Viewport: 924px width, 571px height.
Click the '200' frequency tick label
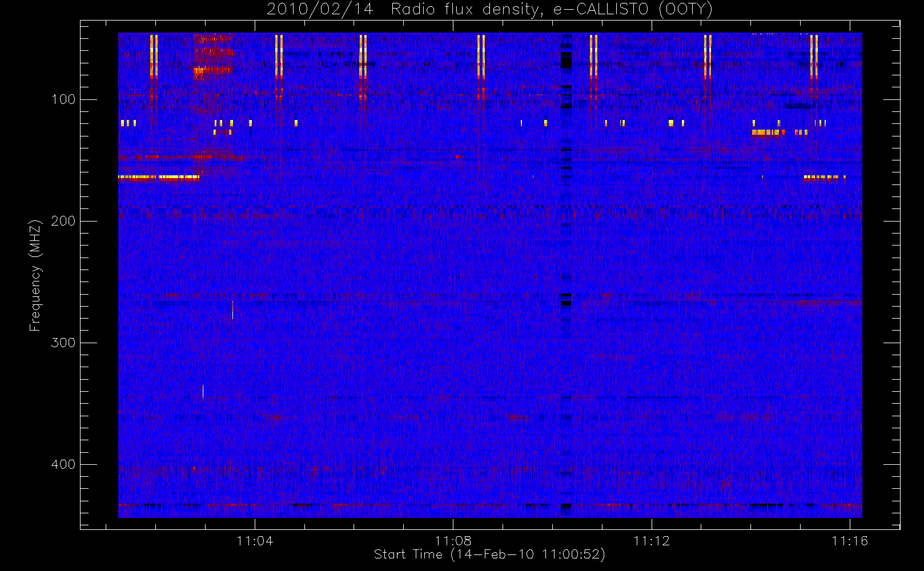coord(63,221)
